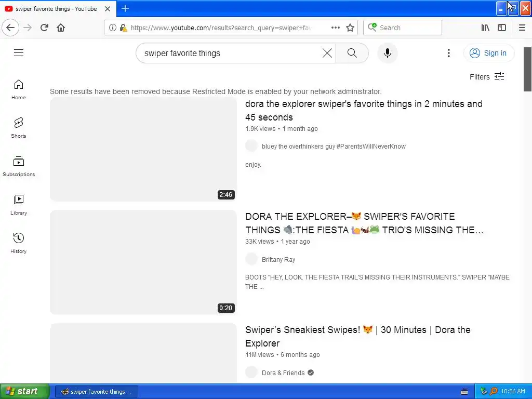Click the URL address bar text
This screenshot has width=532, height=399.
point(221,28)
